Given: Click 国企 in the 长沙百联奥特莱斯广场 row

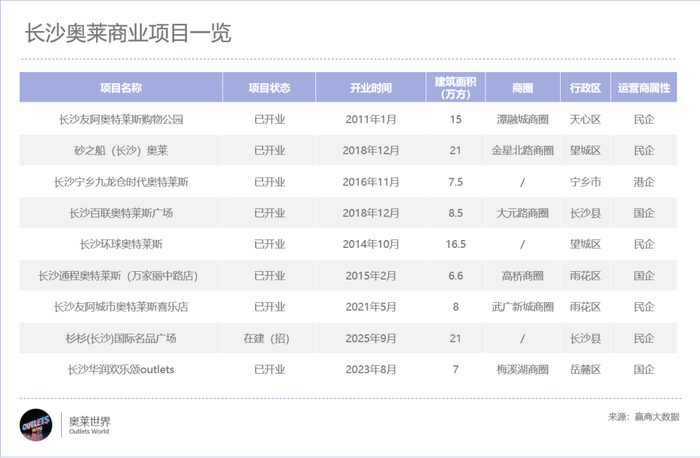Looking at the screenshot, I should (x=644, y=213).
